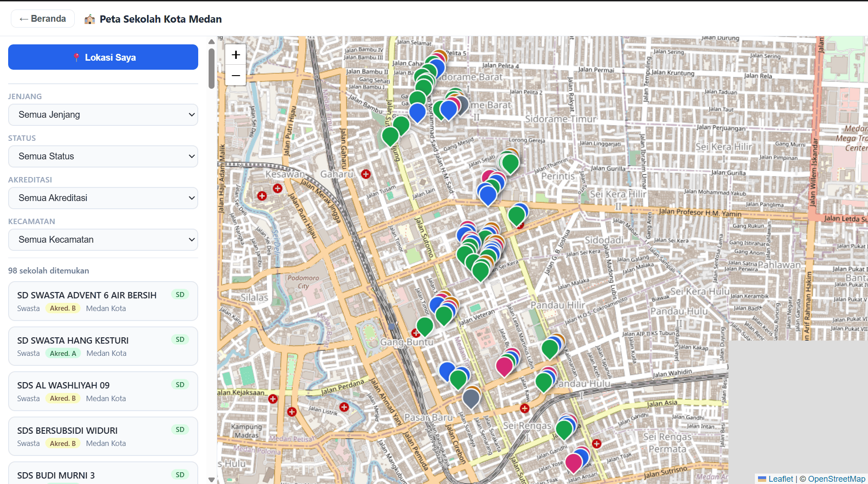Open the Jenjang dropdown
The height and width of the screenshot is (484, 868).
pyautogui.click(x=103, y=115)
